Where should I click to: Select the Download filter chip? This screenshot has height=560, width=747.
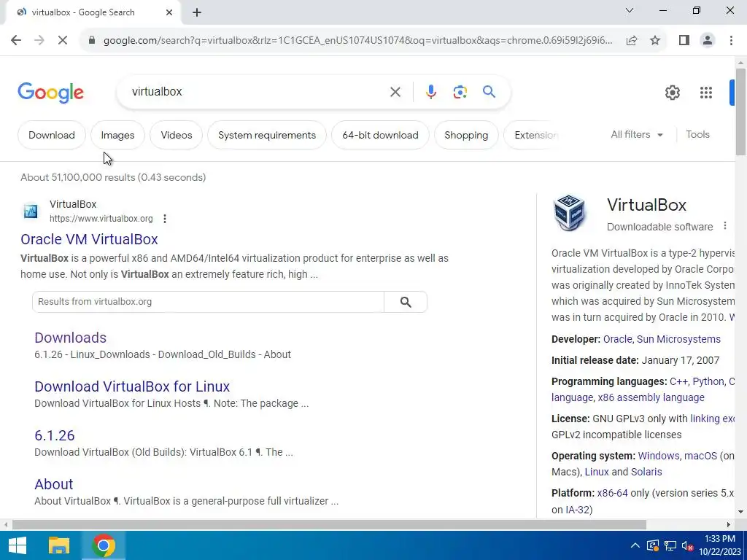click(x=52, y=135)
